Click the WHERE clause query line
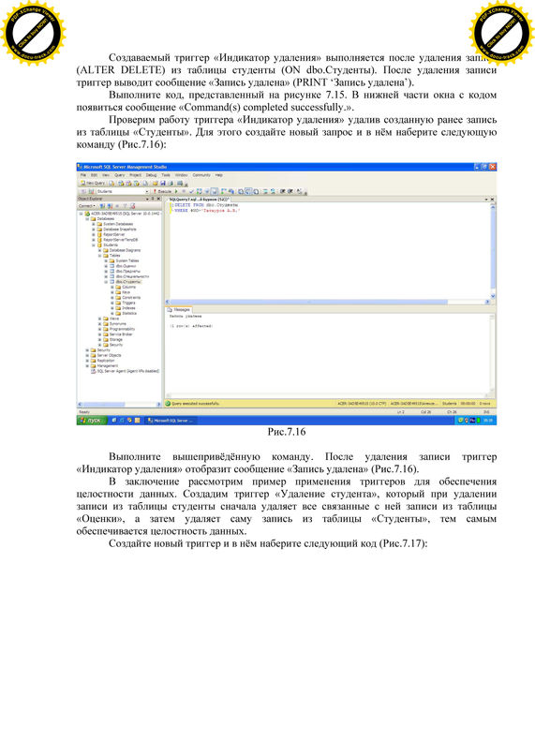 tap(207, 210)
